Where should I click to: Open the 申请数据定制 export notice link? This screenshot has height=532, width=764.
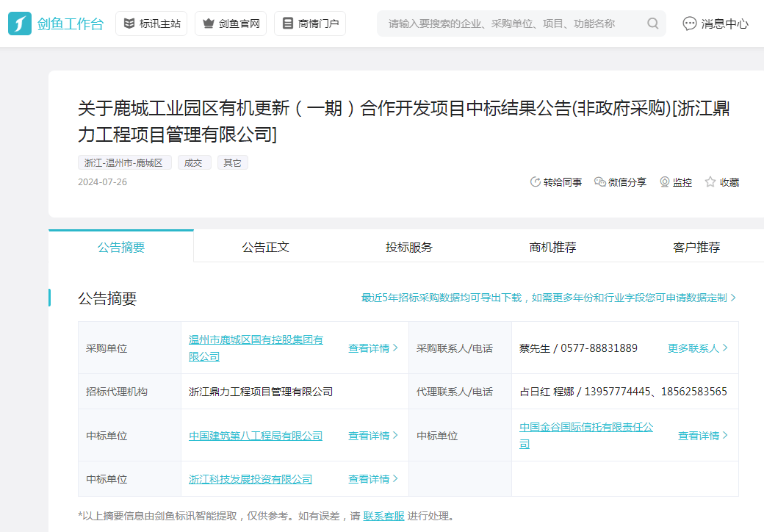548,298
